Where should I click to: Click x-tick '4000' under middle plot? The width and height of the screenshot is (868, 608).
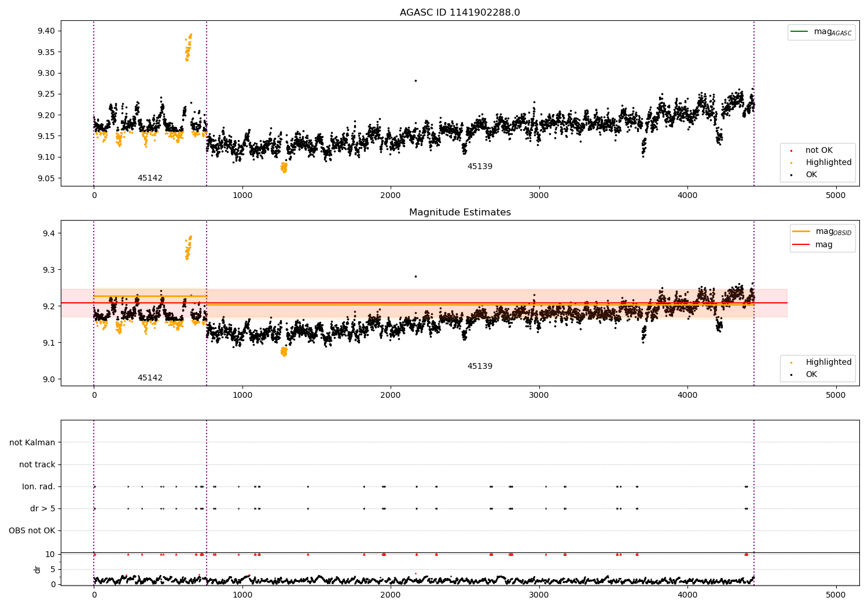tap(687, 395)
